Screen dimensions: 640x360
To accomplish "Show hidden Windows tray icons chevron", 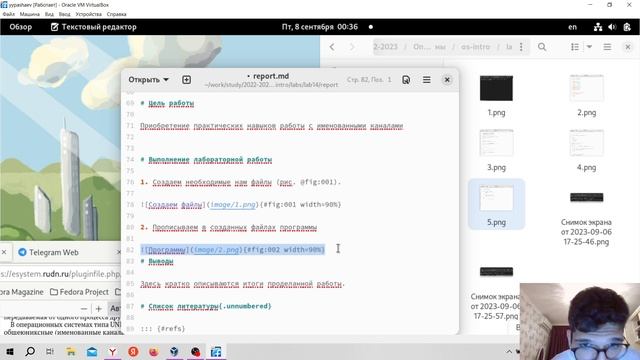I will pyautogui.click(x=509, y=351).
